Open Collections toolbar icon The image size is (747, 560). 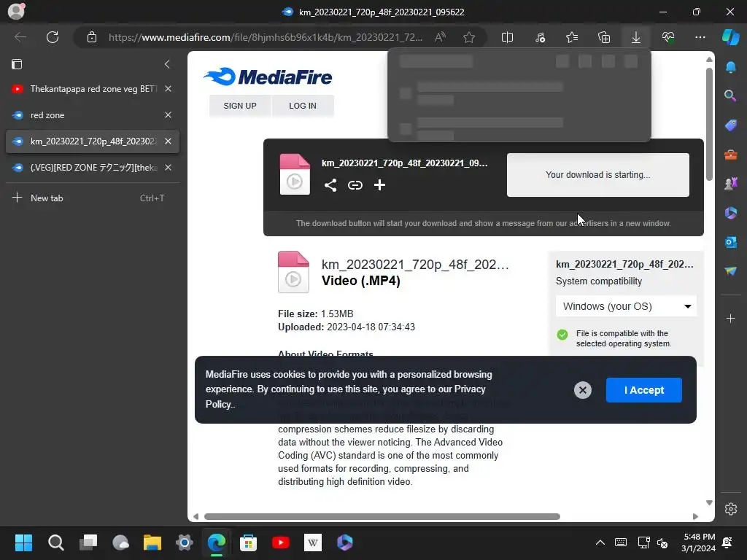pos(603,37)
